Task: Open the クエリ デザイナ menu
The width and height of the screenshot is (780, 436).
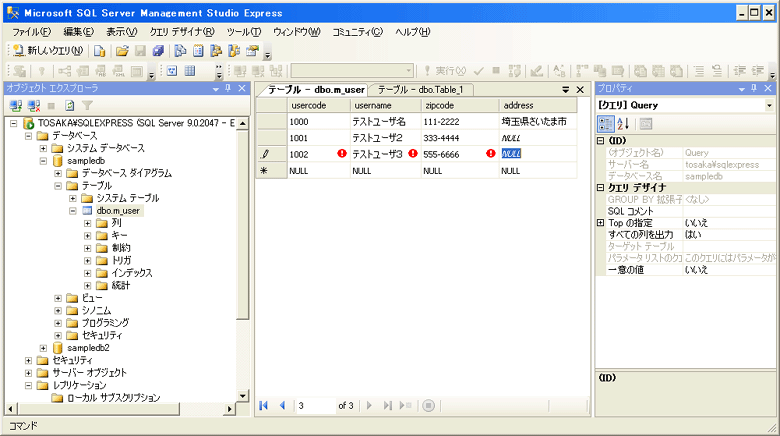Action: 182,32
